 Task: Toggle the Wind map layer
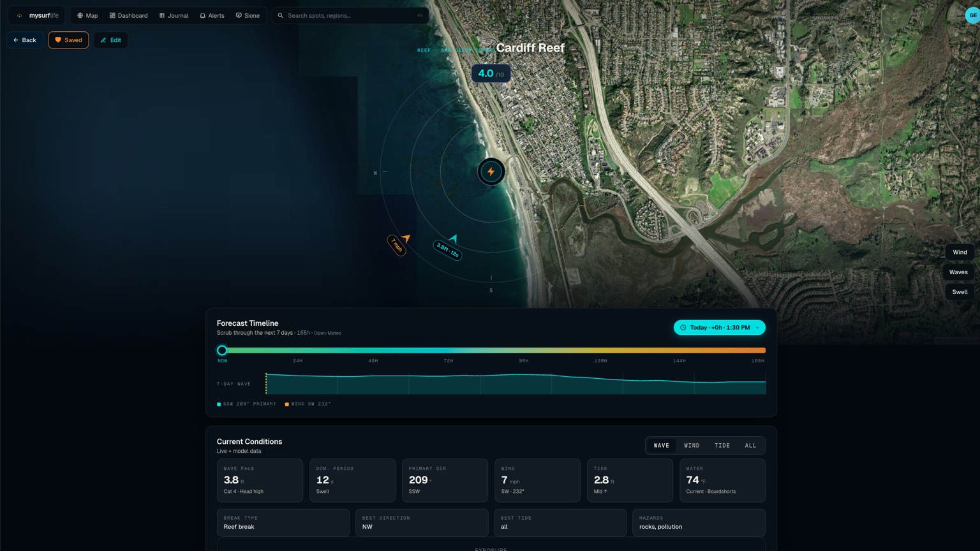tap(960, 252)
